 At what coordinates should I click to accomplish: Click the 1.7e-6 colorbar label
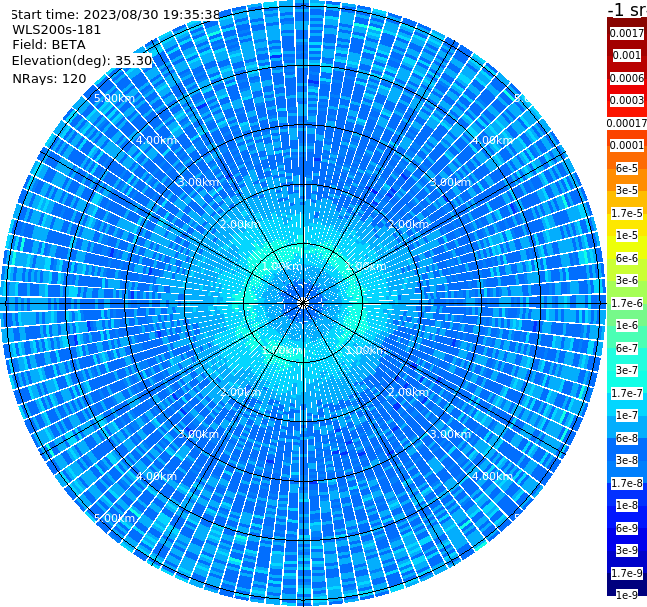tap(627, 303)
